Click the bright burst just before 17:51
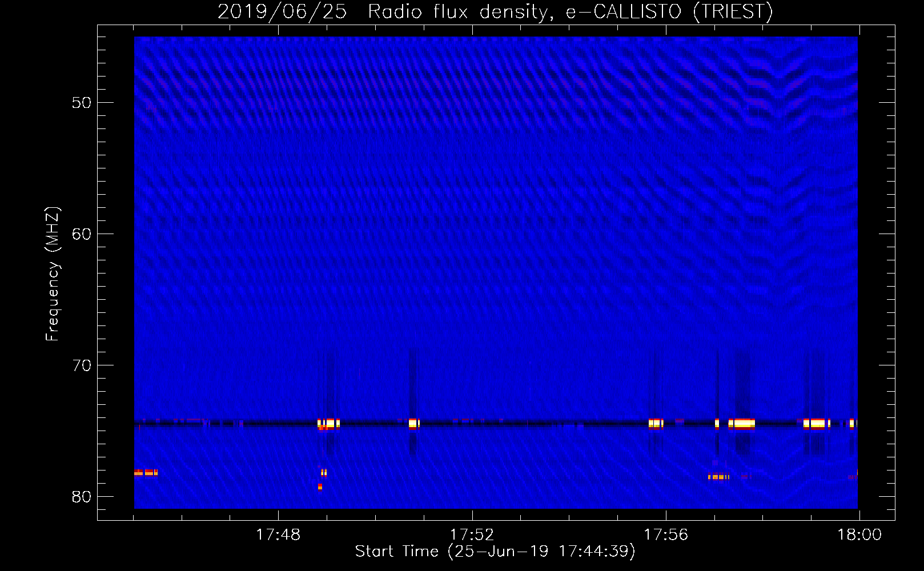The height and width of the screenshot is (571, 924). [x=414, y=424]
